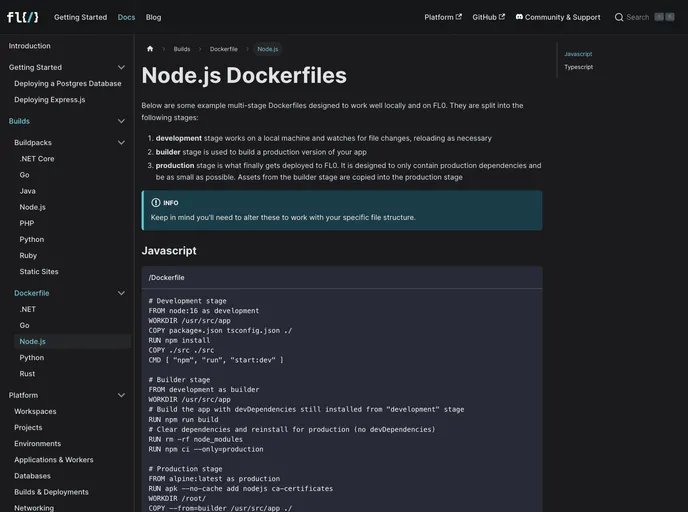Open the Platform external link
Viewport: 688px width, 512px height.
point(442,17)
